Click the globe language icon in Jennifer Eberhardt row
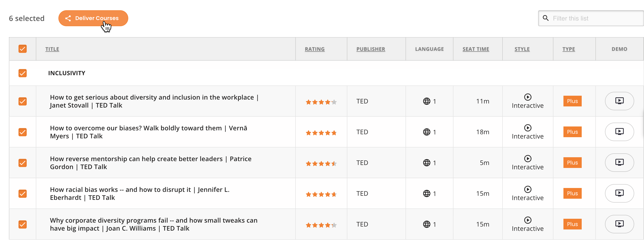 (x=427, y=193)
